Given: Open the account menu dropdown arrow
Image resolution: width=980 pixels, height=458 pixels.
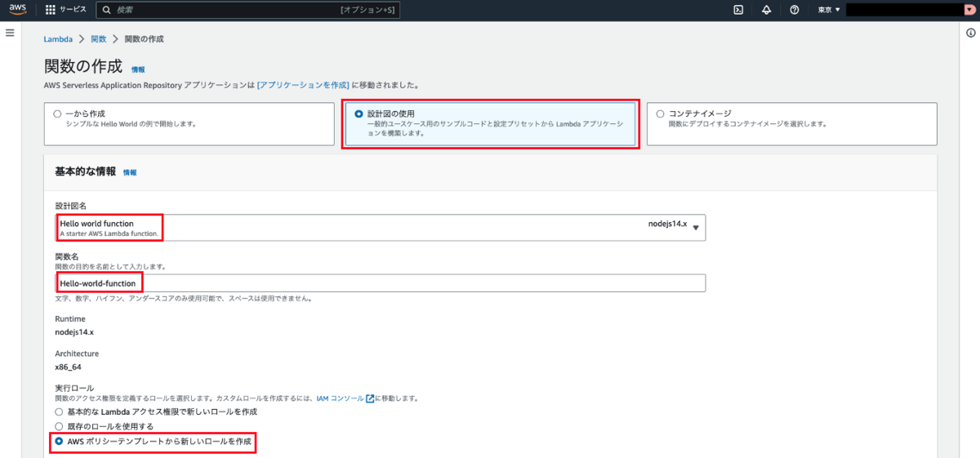Looking at the screenshot, I should point(969,10).
